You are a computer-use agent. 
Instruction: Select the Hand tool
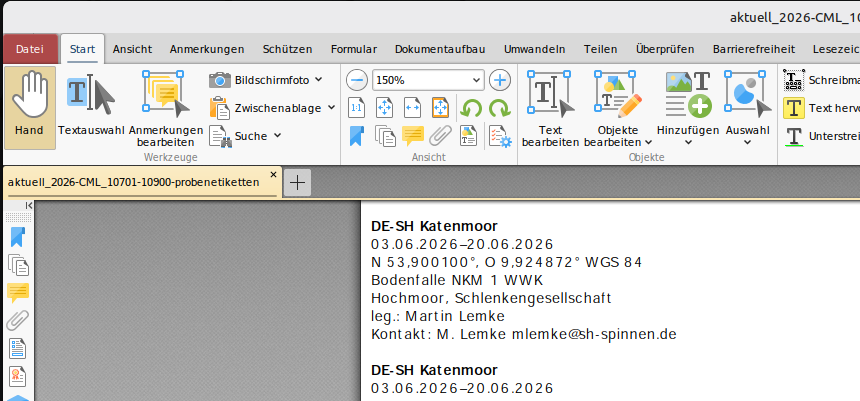point(30,108)
